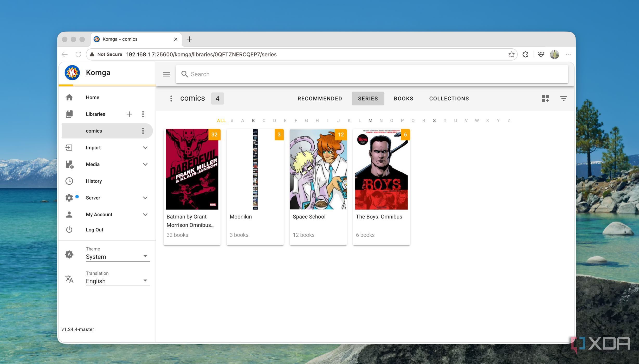This screenshot has height=364, width=639.
Task: Click the Log Out power icon
Action: point(69,230)
